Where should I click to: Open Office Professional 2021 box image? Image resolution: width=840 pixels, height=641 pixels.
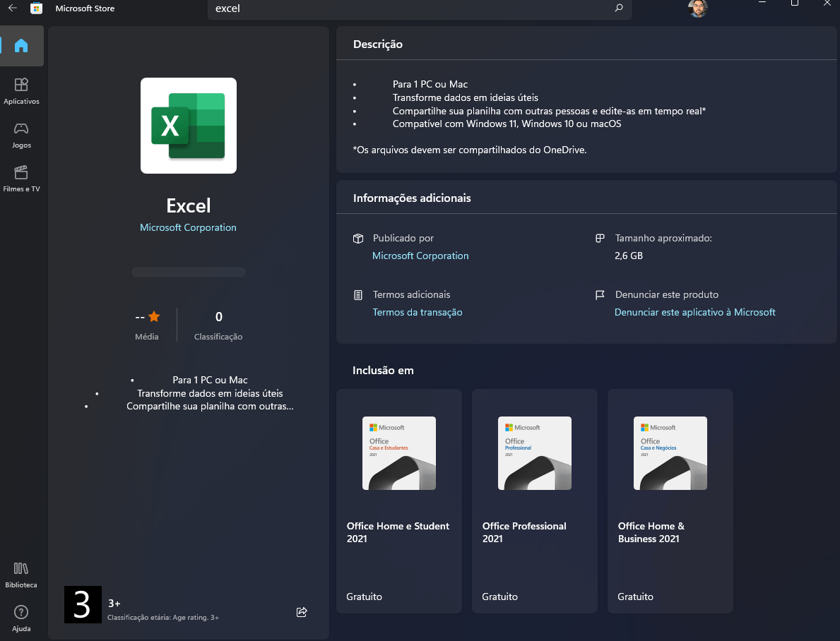pos(535,453)
